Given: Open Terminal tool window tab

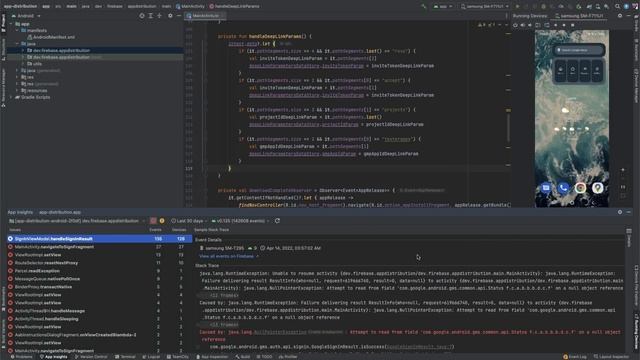Looking at the screenshot, I should 125,357.
